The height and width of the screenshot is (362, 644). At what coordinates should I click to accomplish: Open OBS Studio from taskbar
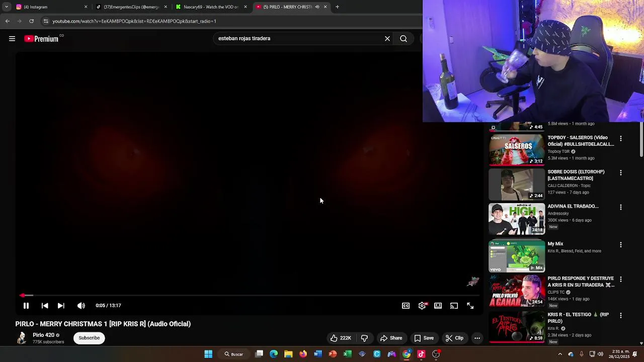coord(436,354)
